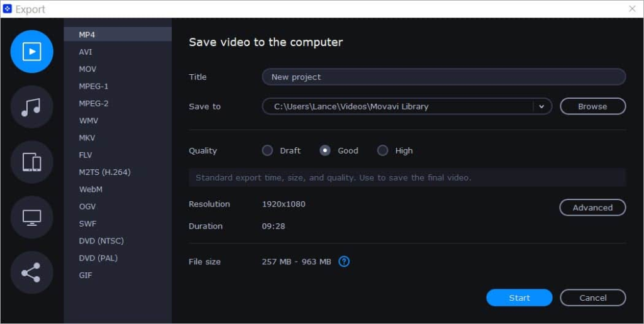Pick the GIF export format

(86, 275)
